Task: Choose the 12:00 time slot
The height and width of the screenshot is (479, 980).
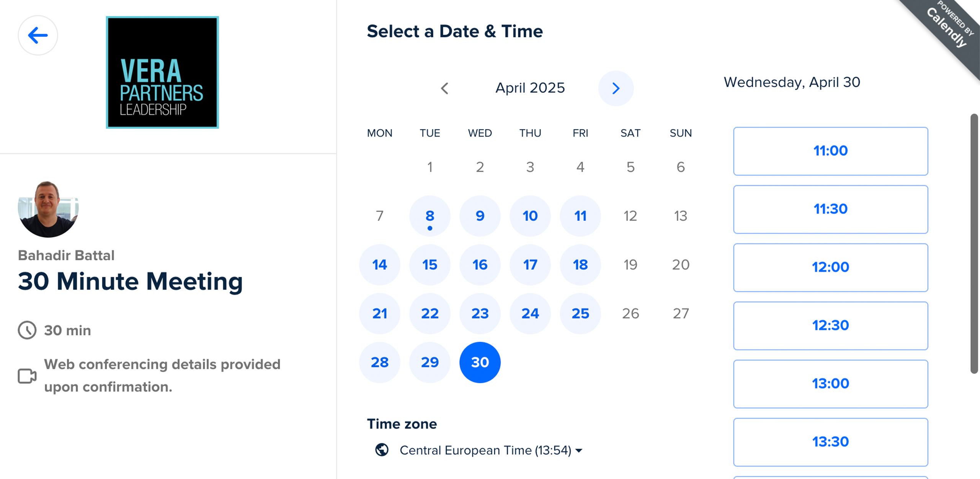Action: [830, 267]
